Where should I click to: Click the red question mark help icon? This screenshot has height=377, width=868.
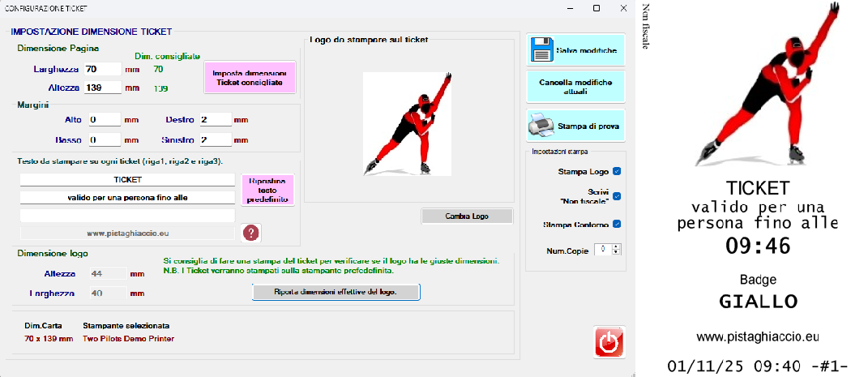[x=252, y=233]
